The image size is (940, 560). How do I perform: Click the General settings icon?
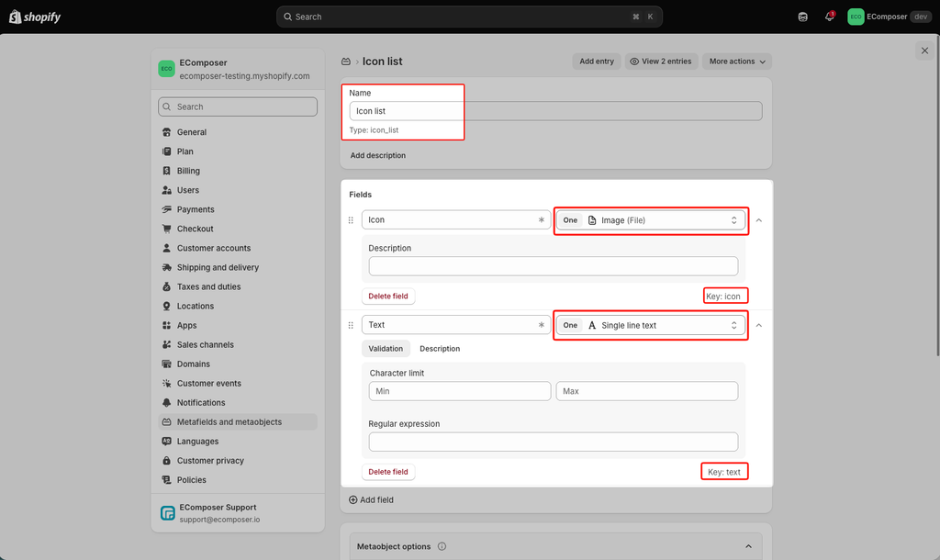click(167, 132)
